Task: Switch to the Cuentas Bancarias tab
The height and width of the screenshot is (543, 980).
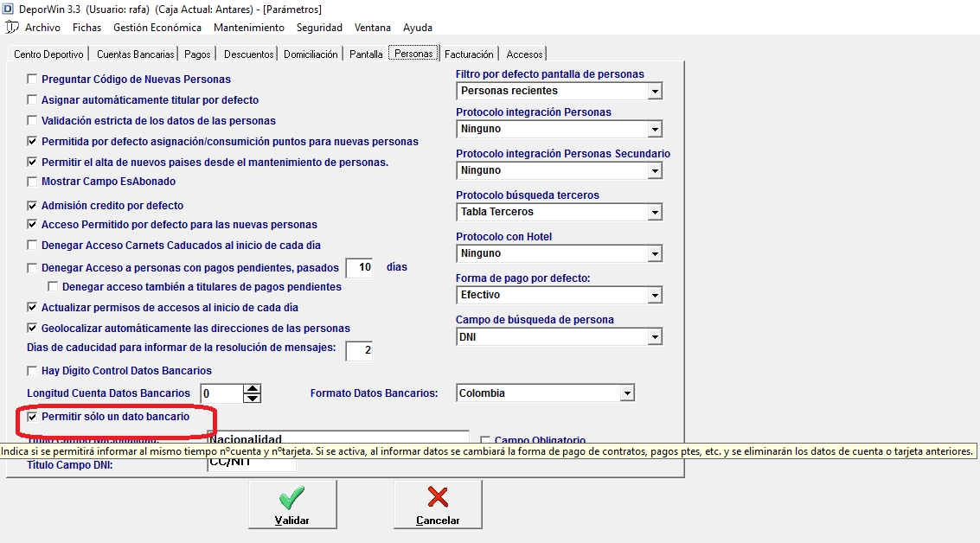Action: [135, 54]
